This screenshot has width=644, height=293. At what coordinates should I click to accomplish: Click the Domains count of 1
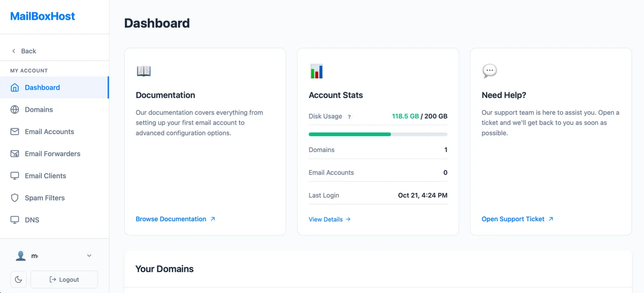pos(446,150)
